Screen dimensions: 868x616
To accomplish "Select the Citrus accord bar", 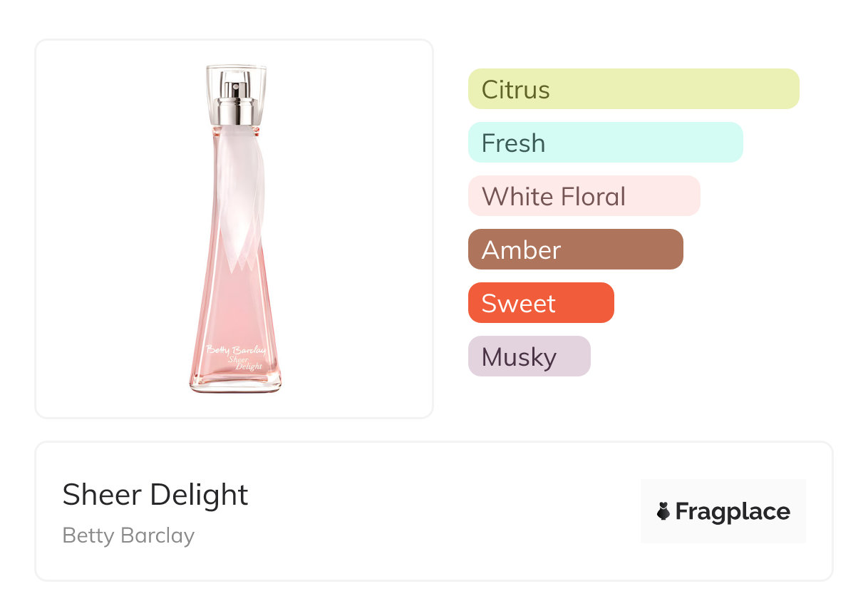I will click(x=633, y=89).
